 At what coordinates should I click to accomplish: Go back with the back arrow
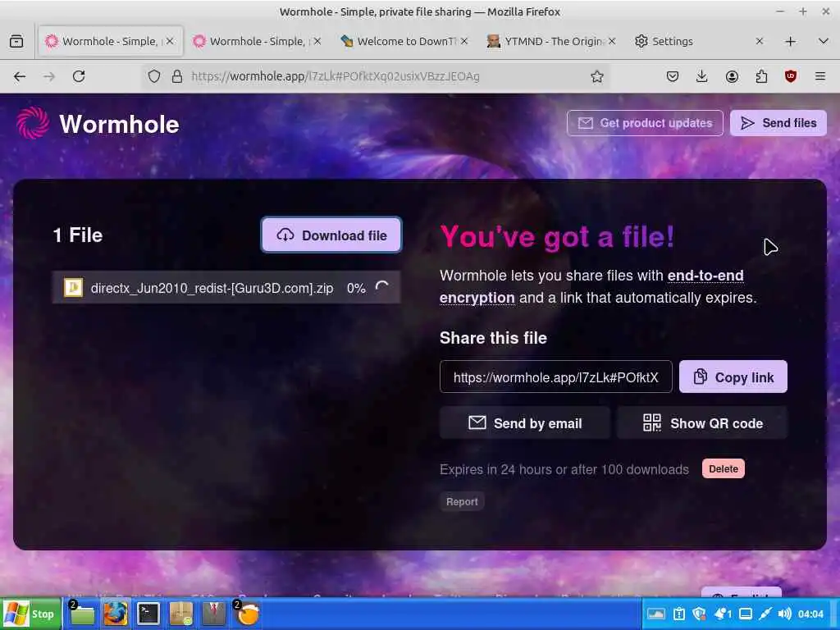(x=20, y=76)
